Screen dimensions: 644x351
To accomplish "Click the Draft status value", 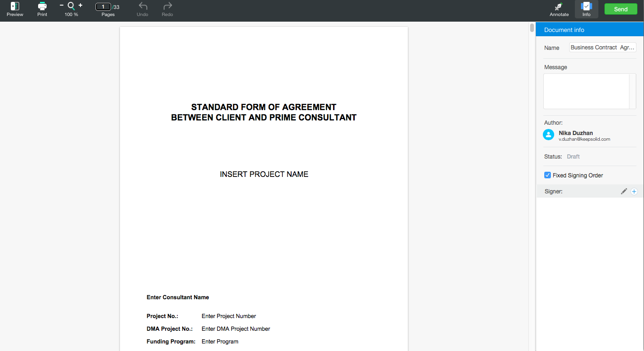I will click(x=573, y=157).
